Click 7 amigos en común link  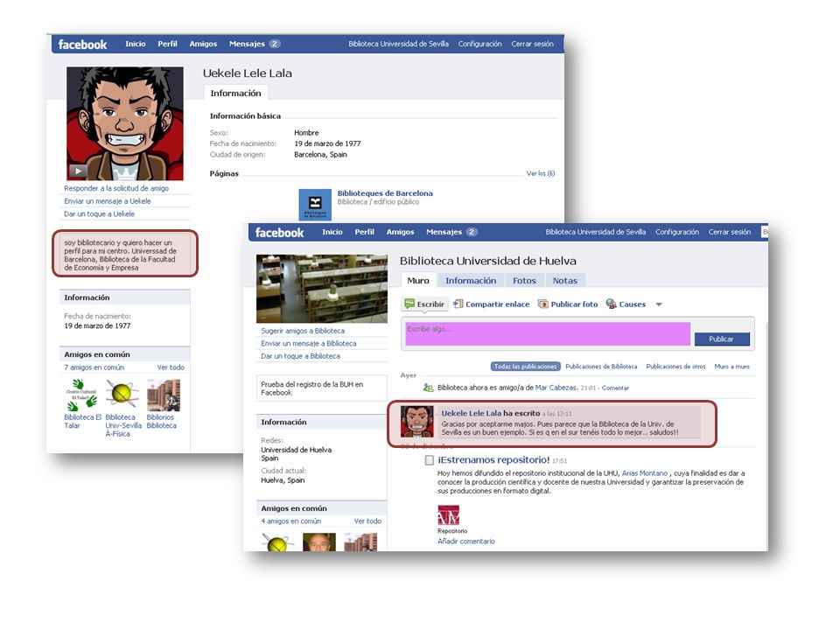pos(94,367)
